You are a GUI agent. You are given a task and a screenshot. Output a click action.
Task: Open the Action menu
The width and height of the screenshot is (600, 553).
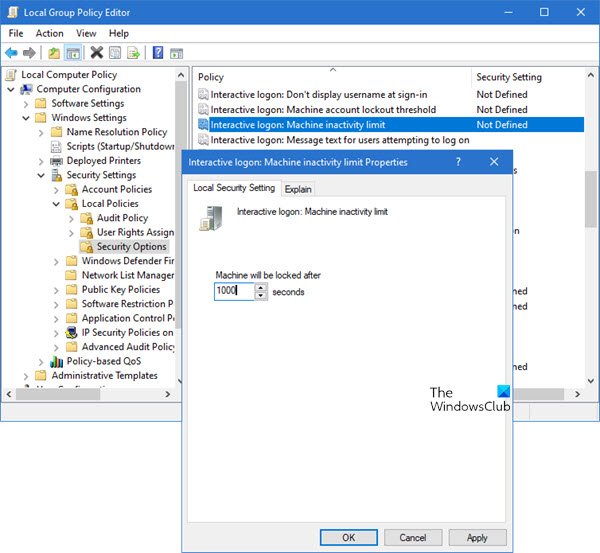[x=49, y=33]
